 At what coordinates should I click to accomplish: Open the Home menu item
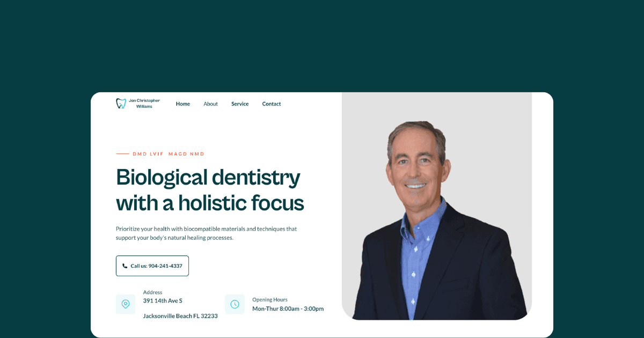click(x=183, y=104)
